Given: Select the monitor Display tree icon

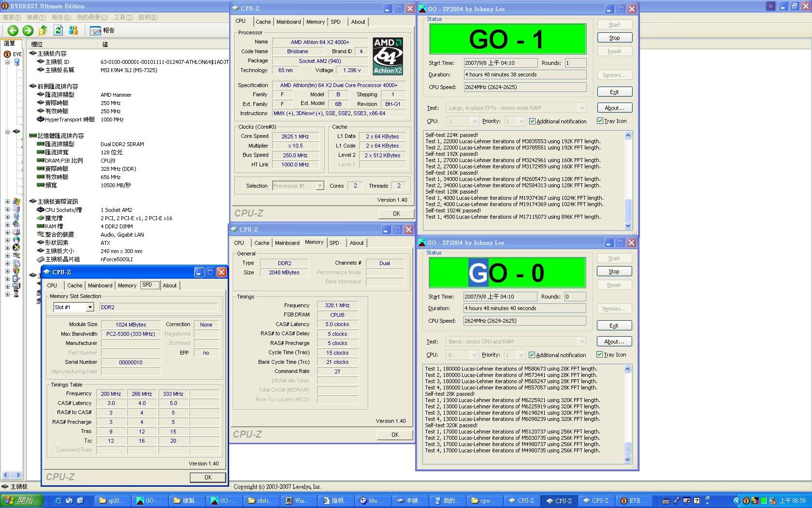Looking at the screenshot, I should [16, 217].
